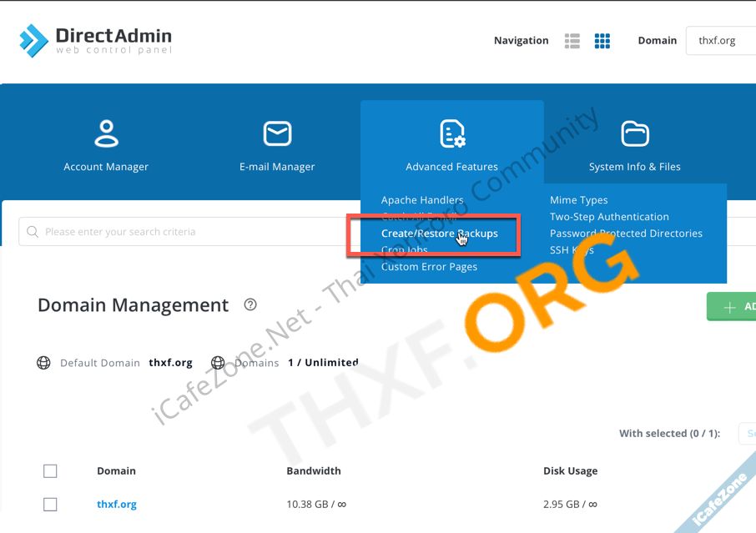Viewport: 756px width, 533px height.
Task: Open the Domain selector showing thxf.org
Action: click(x=721, y=40)
